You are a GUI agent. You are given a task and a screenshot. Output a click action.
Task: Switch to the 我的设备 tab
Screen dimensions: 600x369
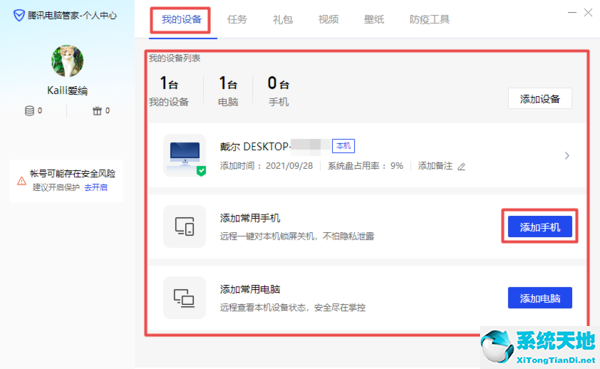point(181,19)
